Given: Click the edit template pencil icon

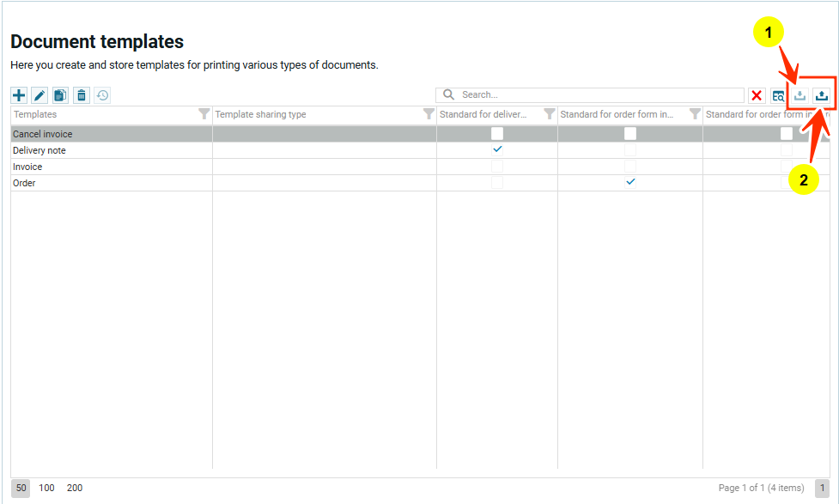Looking at the screenshot, I should [40, 95].
